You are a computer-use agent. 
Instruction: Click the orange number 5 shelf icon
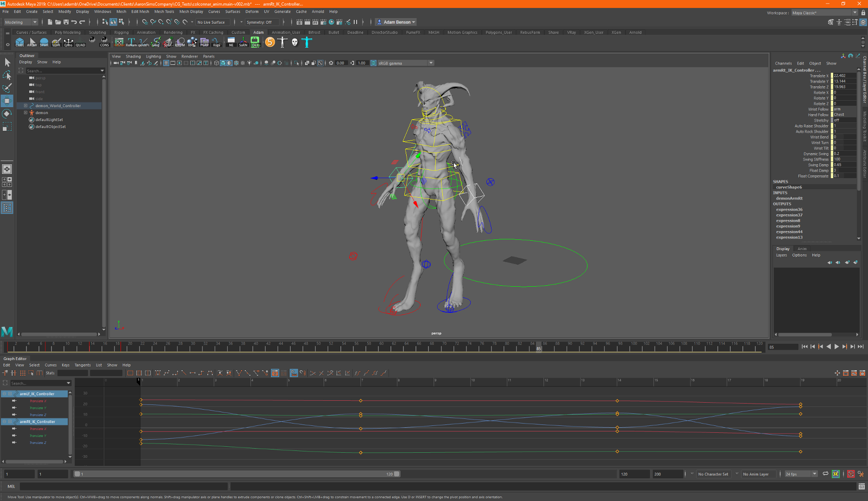(270, 42)
